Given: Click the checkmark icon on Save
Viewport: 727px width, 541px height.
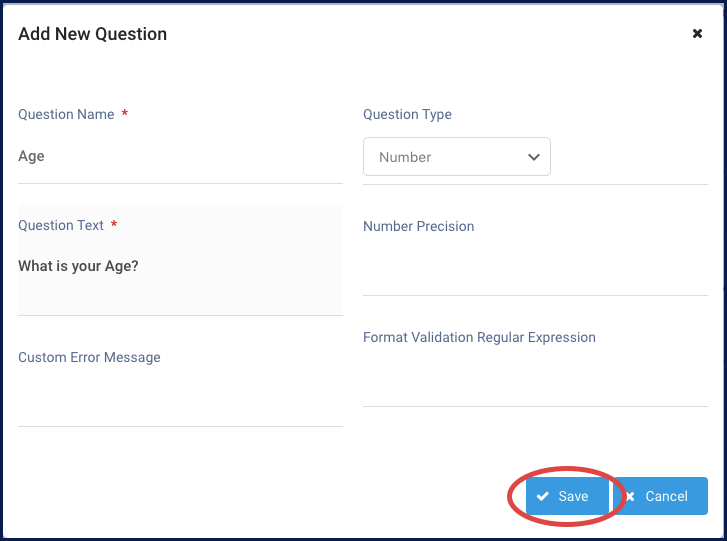Looking at the screenshot, I should (543, 497).
